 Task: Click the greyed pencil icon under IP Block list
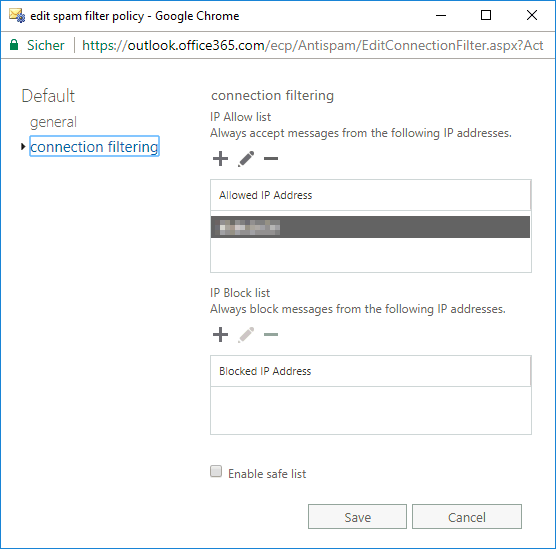(x=246, y=334)
